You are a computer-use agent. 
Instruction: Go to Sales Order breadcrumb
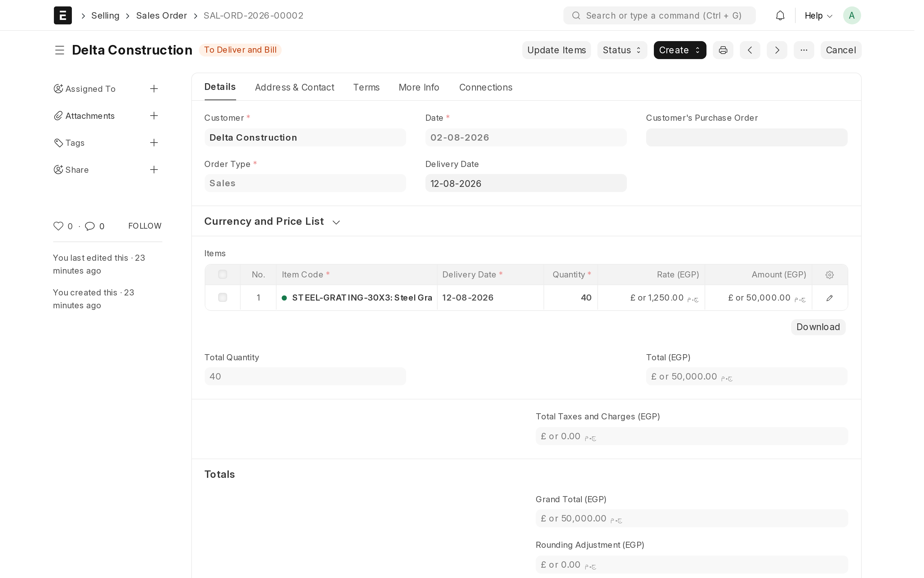pyautogui.click(x=161, y=16)
